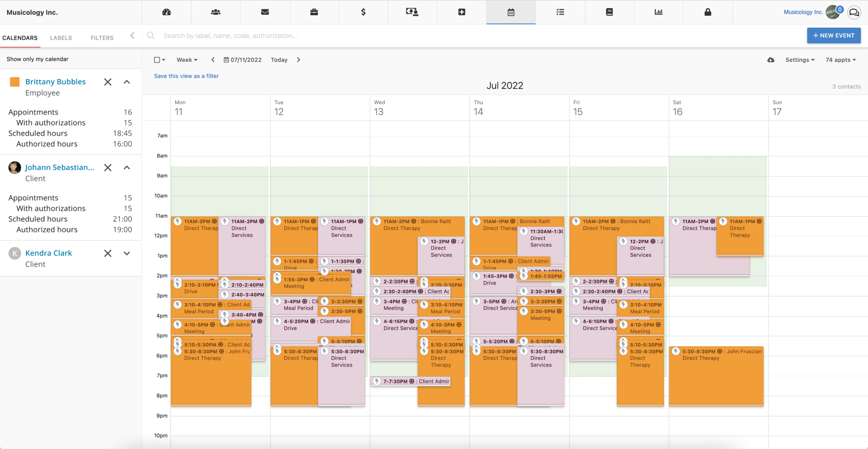Click the search by label field
The image size is (868, 449).
coord(477,36)
